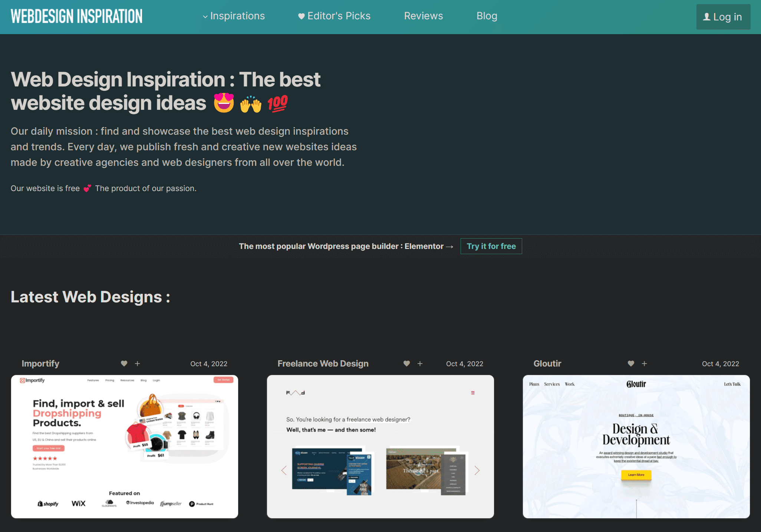Open the Blog page
This screenshot has width=761, height=532.
(487, 16)
